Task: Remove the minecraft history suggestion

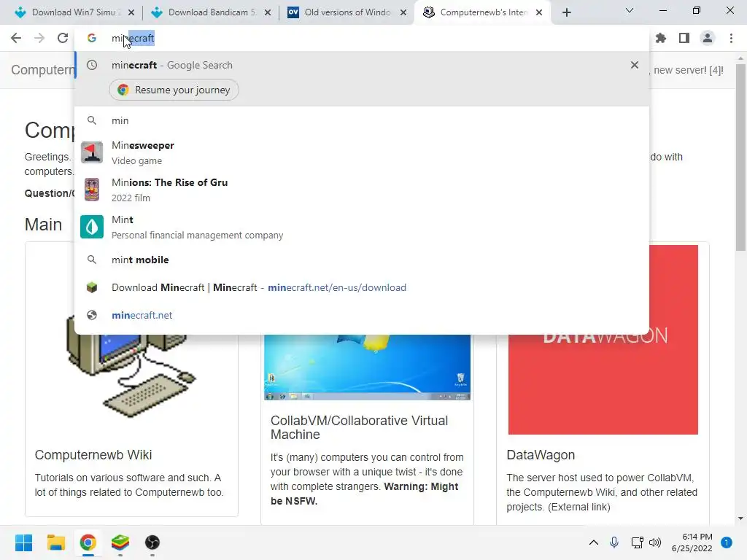Action: (634, 65)
